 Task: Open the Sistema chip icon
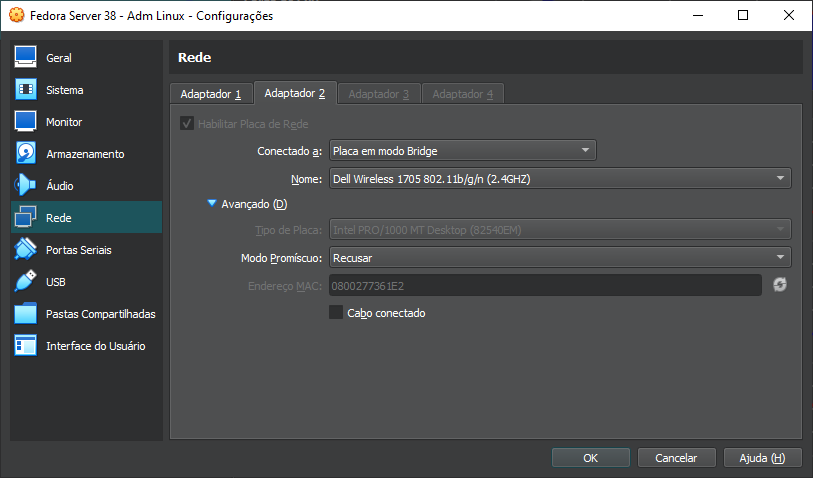click(25, 89)
